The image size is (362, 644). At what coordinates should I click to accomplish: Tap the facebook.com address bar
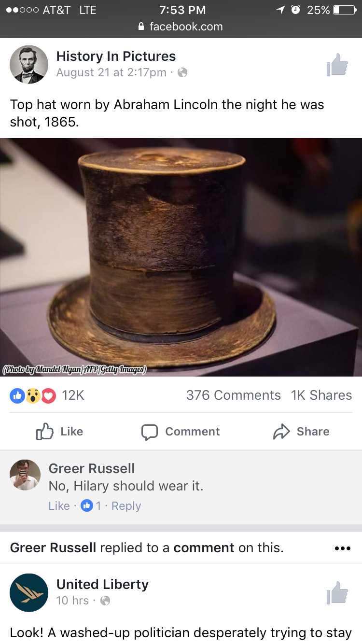[x=181, y=27]
